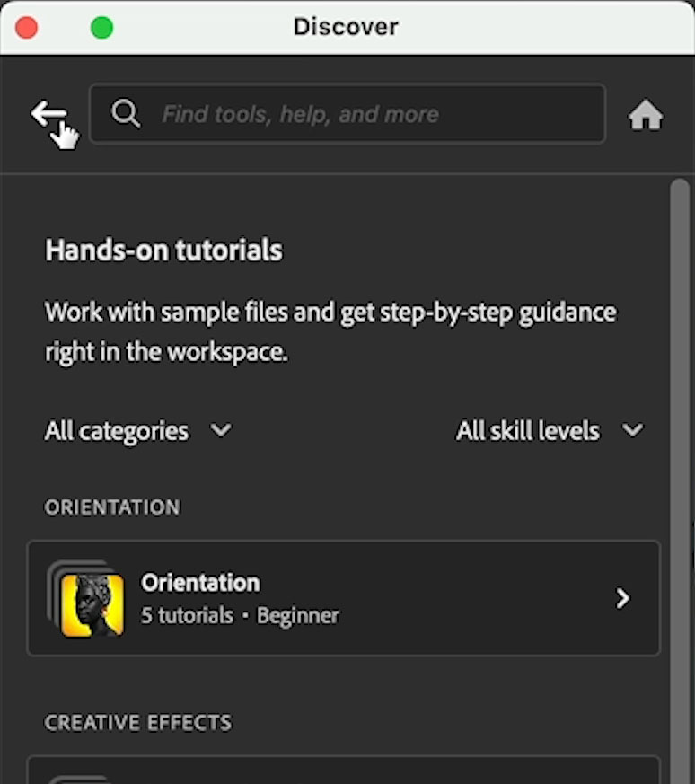Viewport: 695px width, 784px height.
Task: Click the 5 tutorials · Beginner label
Action: [x=240, y=615]
